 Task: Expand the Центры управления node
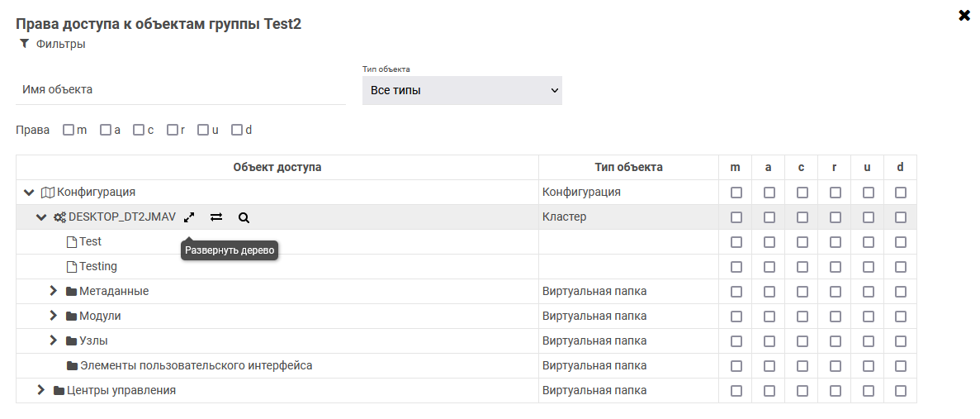point(41,390)
